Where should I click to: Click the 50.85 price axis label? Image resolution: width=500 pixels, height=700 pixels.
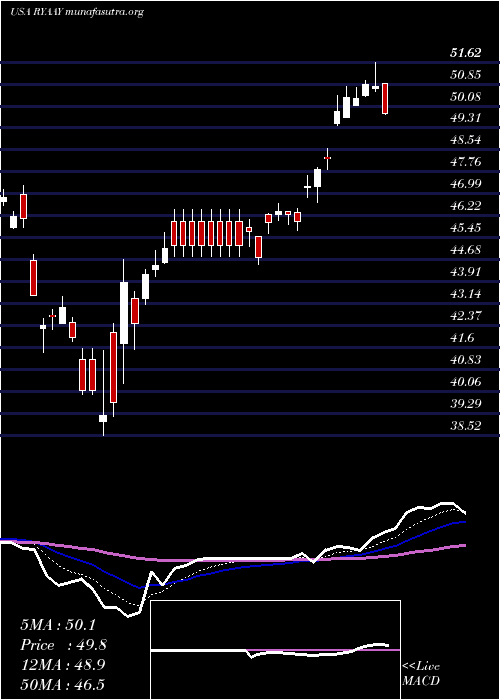click(466, 75)
